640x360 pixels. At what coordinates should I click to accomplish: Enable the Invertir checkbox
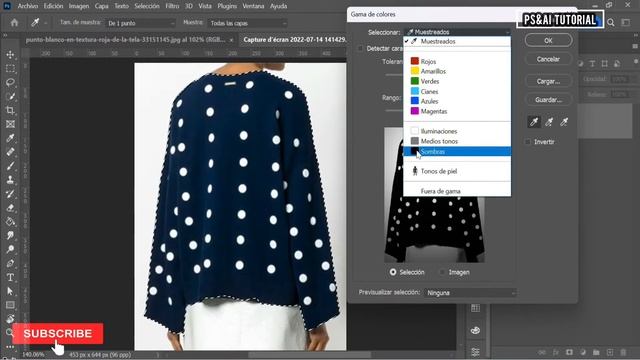[528, 142]
